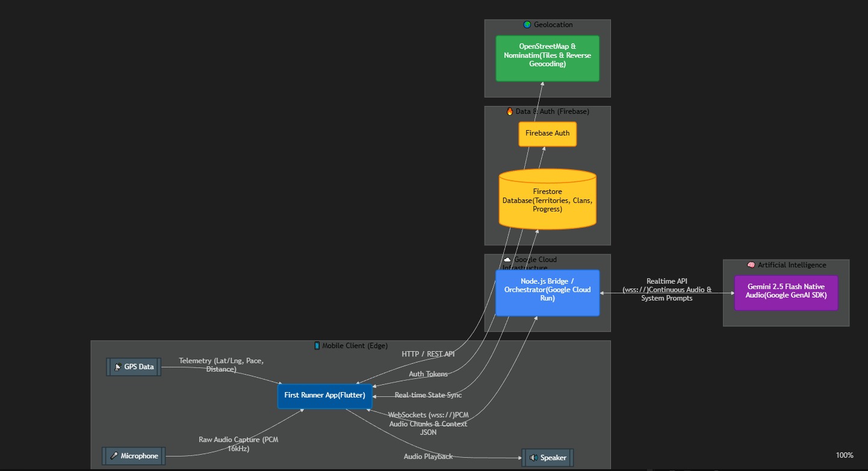Click the phone icon beside Mobile Client
868x471 pixels.
point(317,346)
